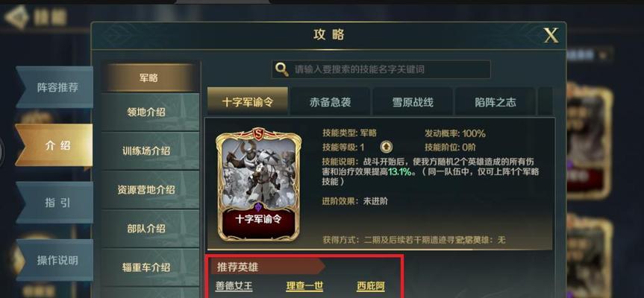Open the 操作说明 side tab
This screenshot has width=644, height=298.
[54, 260]
